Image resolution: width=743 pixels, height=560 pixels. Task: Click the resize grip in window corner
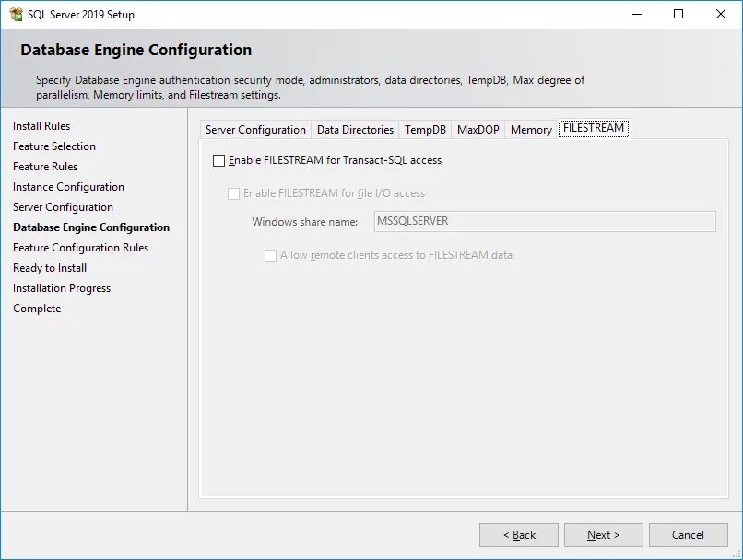[x=737, y=554]
